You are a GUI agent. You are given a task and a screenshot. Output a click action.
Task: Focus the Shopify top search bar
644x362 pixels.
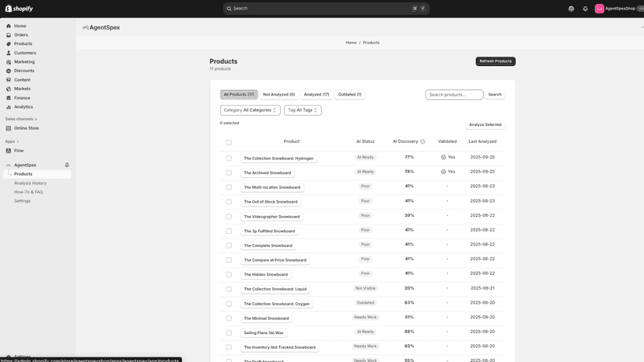[326, 9]
